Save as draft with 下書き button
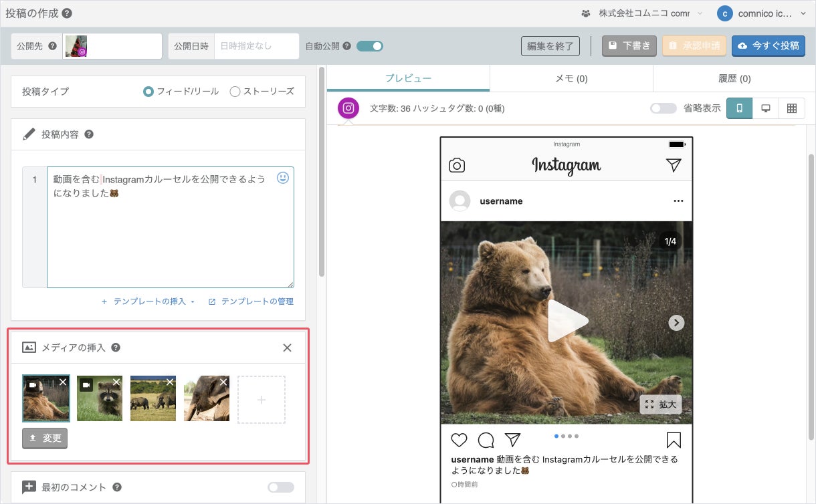816x504 pixels. pos(629,46)
